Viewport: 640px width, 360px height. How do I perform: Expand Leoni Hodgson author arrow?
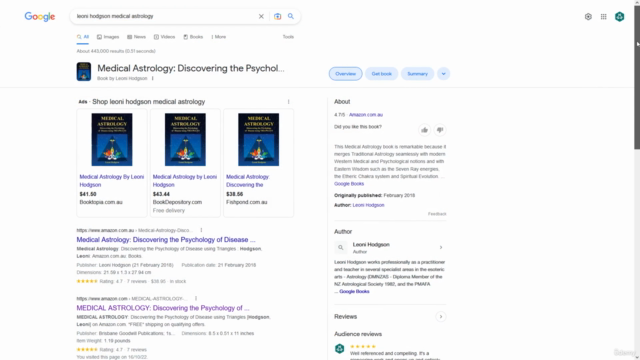tap(441, 247)
